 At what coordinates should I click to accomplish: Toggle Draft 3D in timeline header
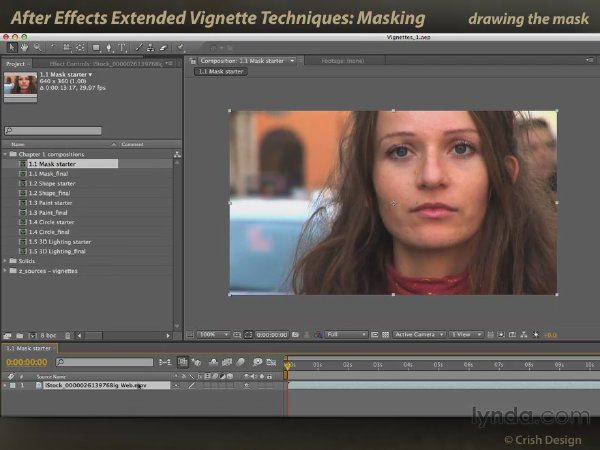coord(196,362)
